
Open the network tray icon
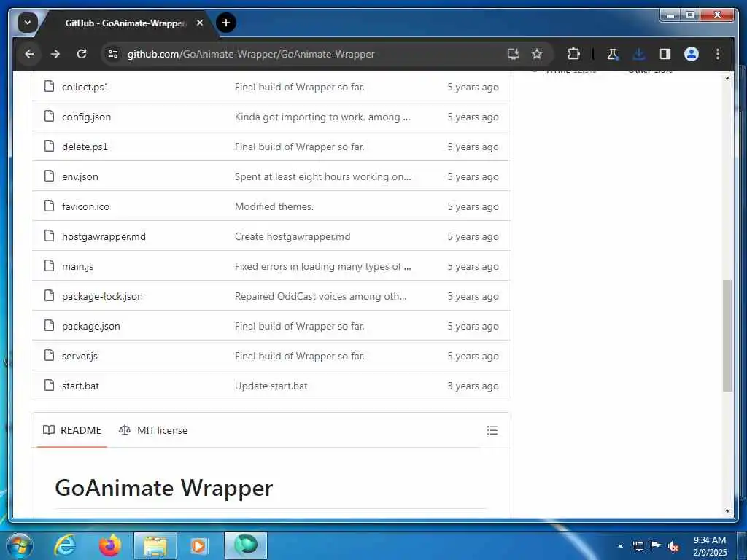pos(638,546)
